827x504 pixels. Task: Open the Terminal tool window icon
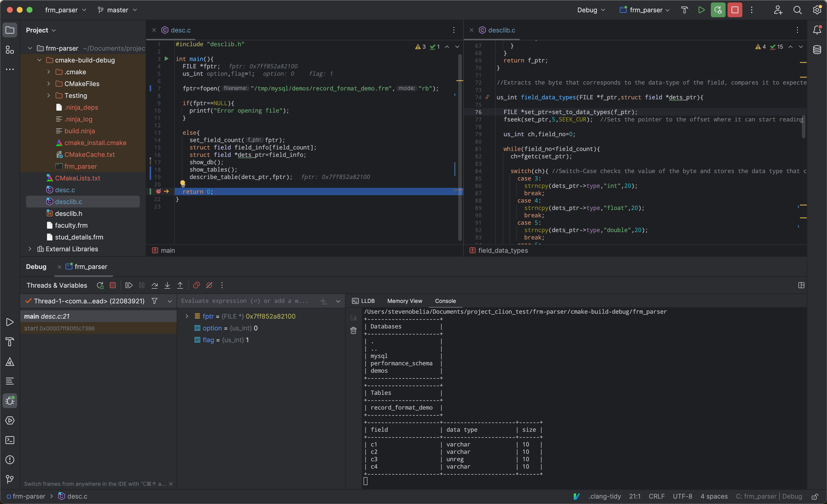point(10,440)
